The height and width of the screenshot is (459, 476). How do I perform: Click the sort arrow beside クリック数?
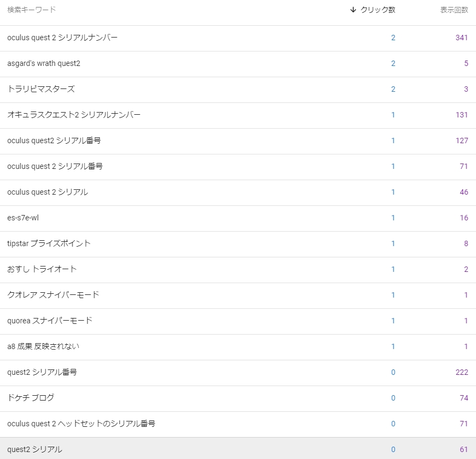click(x=353, y=10)
